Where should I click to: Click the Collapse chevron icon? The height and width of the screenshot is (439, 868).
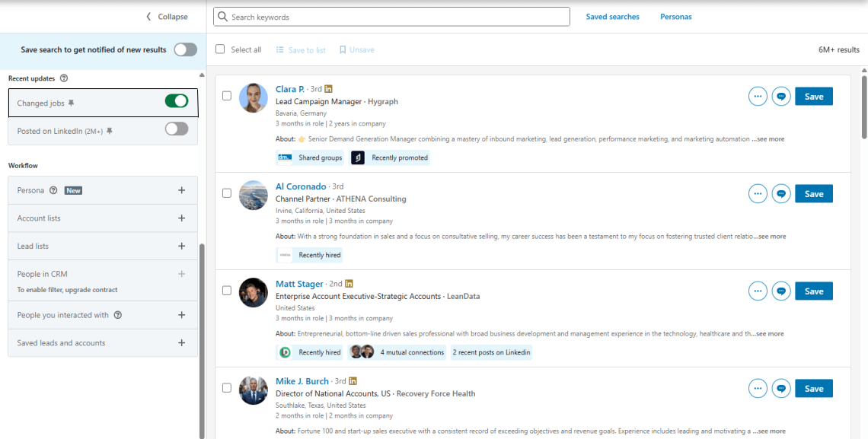148,17
